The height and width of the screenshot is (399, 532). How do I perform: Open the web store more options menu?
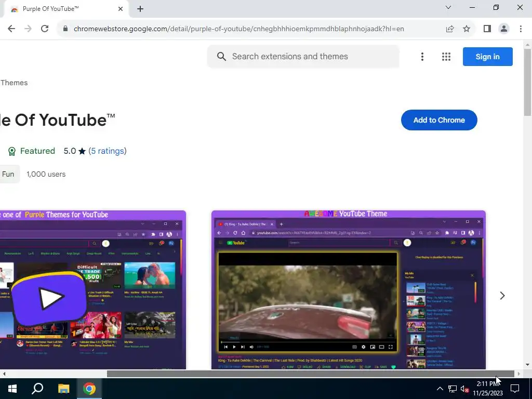(422, 57)
